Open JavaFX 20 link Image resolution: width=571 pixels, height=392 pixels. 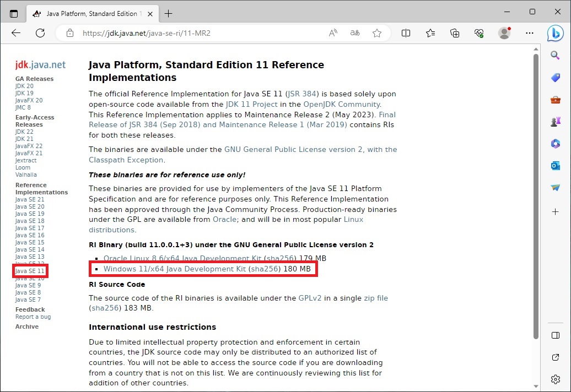coord(29,100)
